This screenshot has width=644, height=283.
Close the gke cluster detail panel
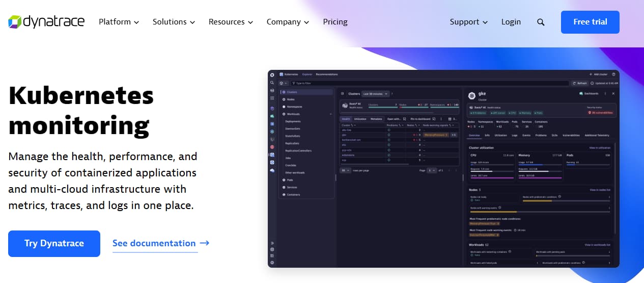[613, 94]
